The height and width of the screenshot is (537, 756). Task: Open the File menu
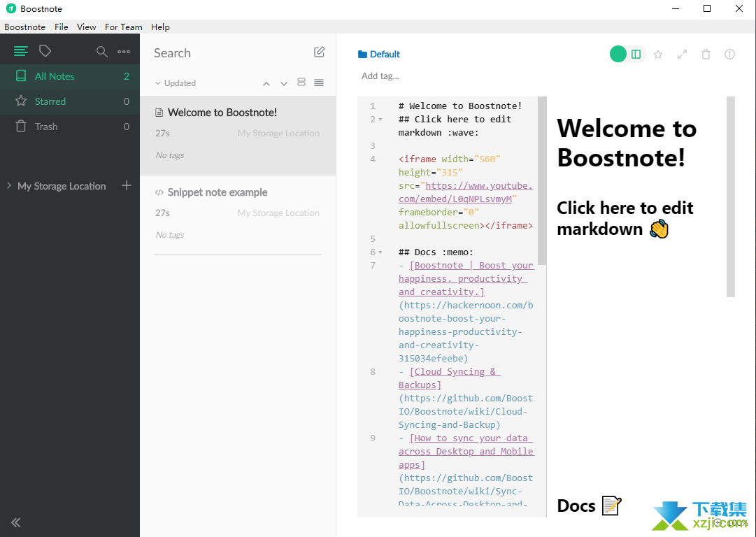[62, 27]
